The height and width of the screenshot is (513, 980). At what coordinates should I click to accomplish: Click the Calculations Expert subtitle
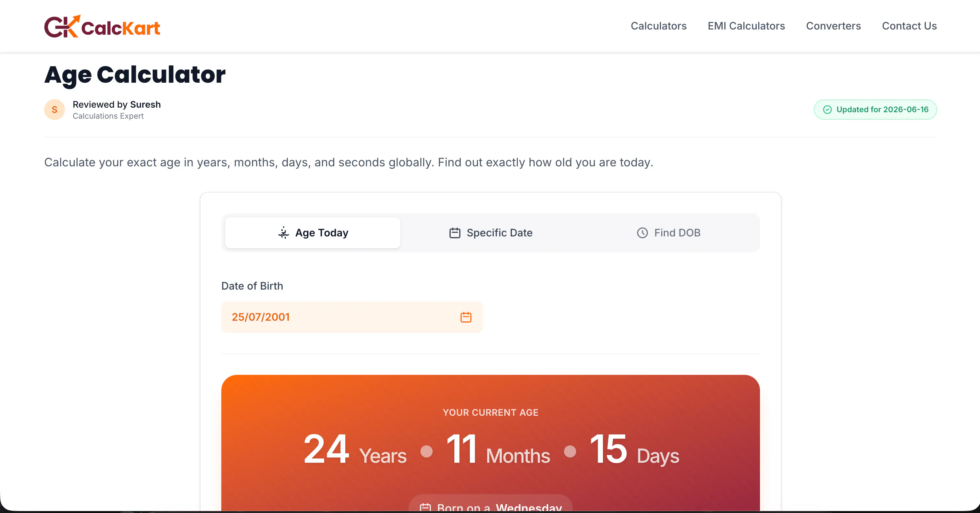pyautogui.click(x=108, y=116)
